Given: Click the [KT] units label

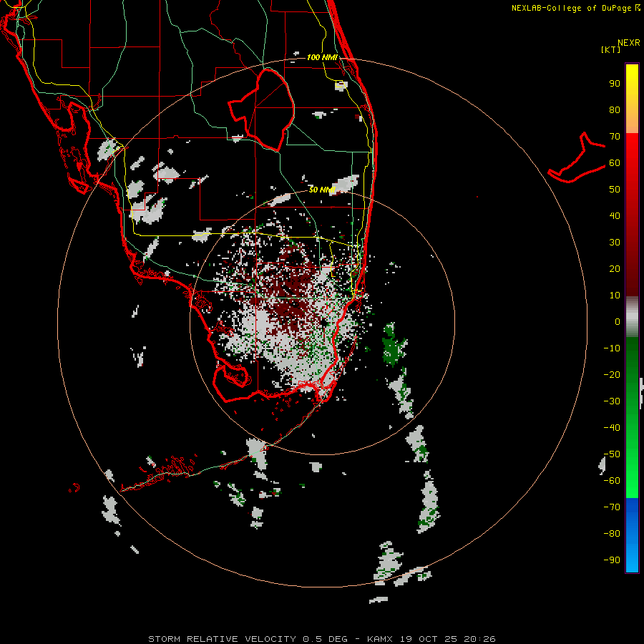Looking at the screenshot, I should pyautogui.click(x=611, y=49).
